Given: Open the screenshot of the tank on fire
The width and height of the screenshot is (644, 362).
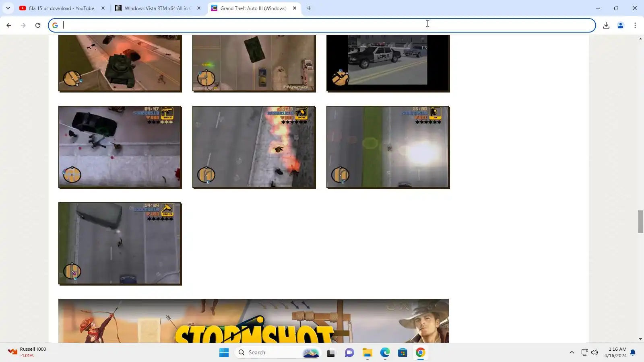Looking at the screenshot, I should coord(120,63).
